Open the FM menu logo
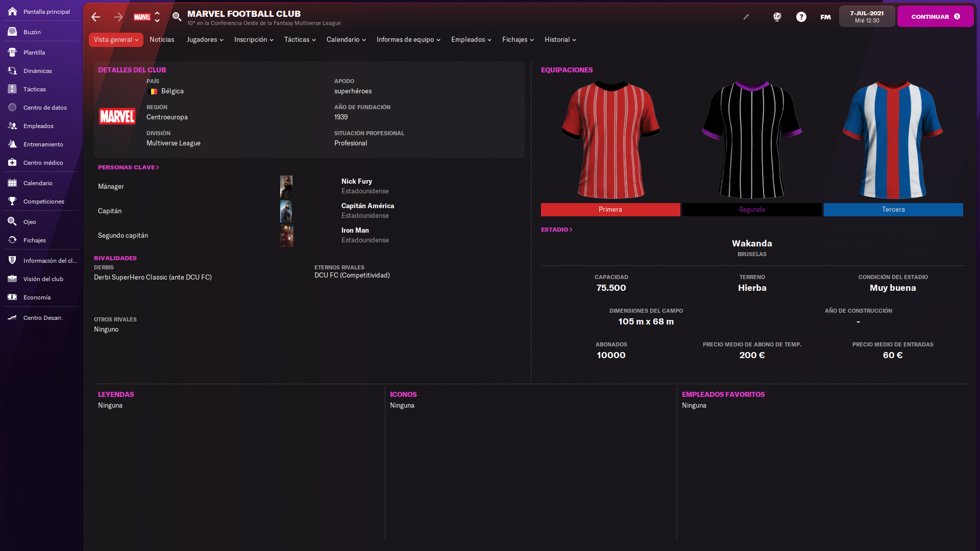The width and height of the screenshot is (980, 551). coord(825,17)
